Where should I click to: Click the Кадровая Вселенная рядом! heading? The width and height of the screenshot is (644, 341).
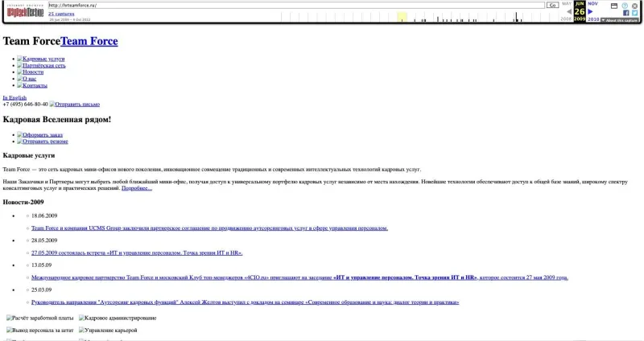tap(57, 119)
